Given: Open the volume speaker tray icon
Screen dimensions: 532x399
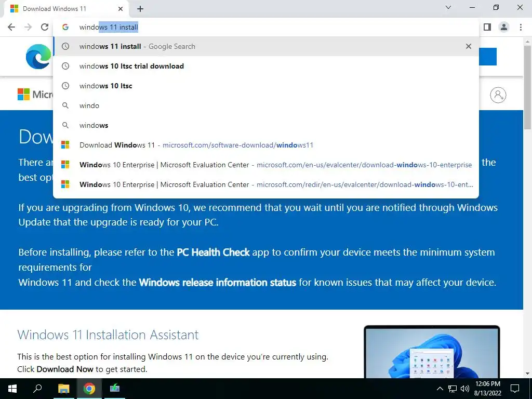Looking at the screenshot, I should [465, 389].
